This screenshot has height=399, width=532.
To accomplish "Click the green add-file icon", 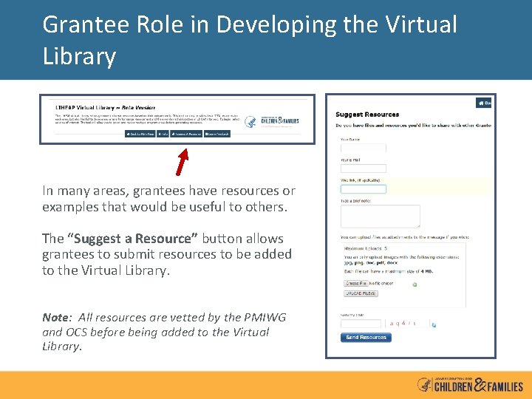I will pyautogui.click(x=415, y=284).
